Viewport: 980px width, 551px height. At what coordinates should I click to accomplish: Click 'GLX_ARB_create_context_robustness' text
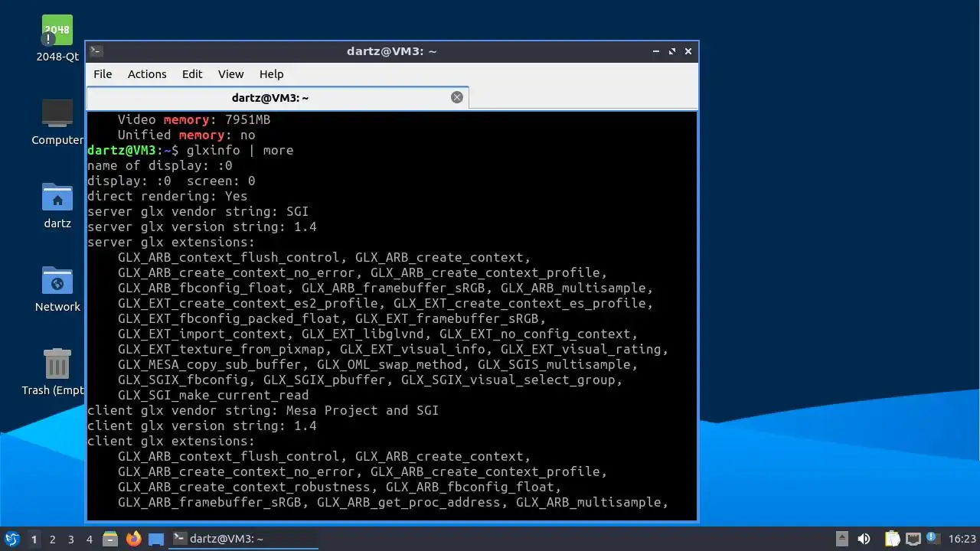click(243, 487)
